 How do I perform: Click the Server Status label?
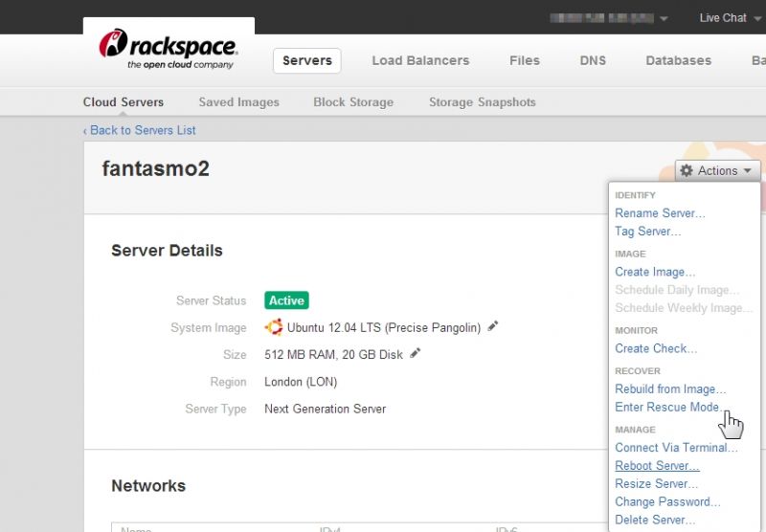pyautogui.click(x=211, y=300)
